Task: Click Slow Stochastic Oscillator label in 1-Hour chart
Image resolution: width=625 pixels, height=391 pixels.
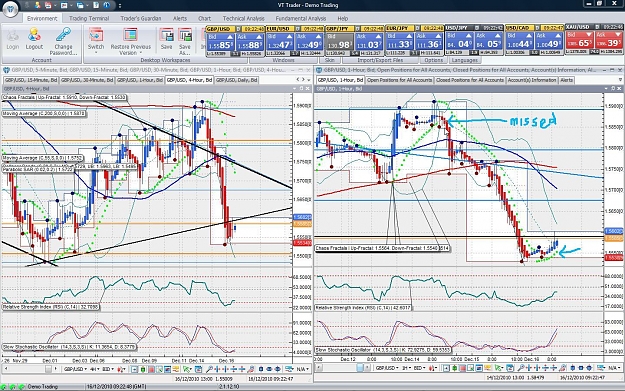Action: (x=383, y=350)
